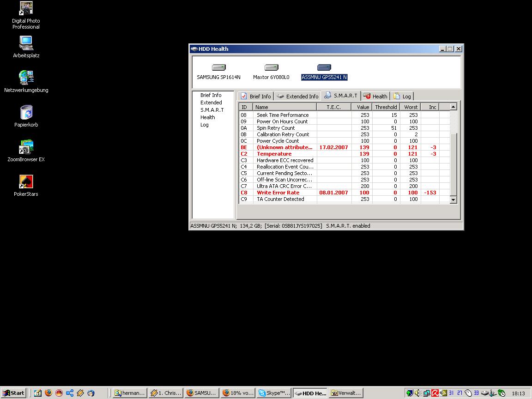Open the Log tab

[402, 97]
